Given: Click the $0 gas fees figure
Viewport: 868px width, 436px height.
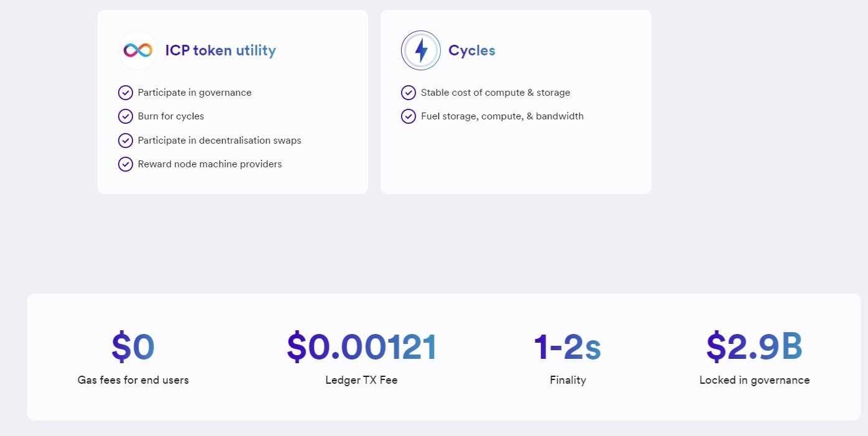Looking at the screenshot, I should point(133,347).
